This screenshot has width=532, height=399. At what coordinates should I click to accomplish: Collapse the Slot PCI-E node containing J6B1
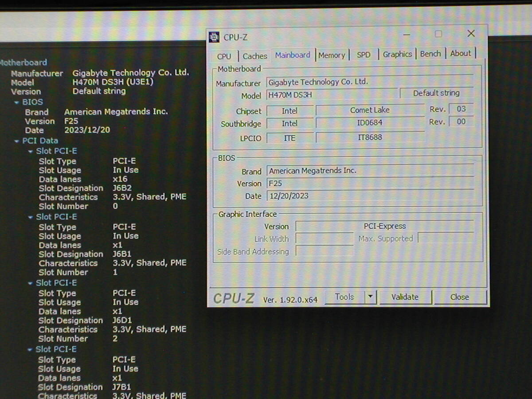[31, 217]
